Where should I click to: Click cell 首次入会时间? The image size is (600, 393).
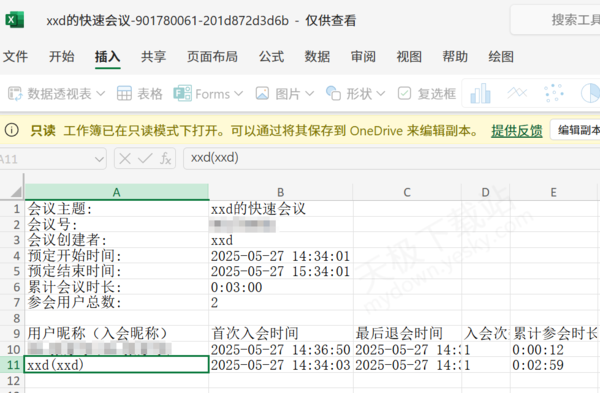[x=281, y=334]
